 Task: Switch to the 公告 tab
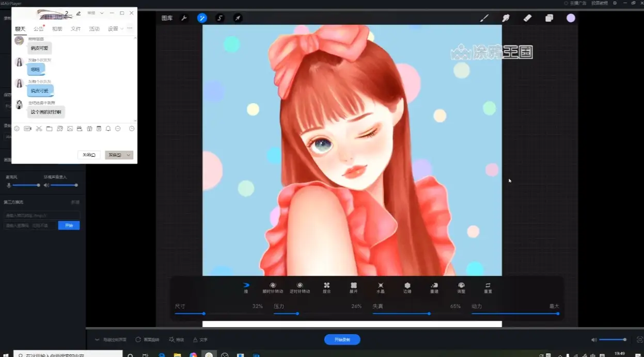(x=38, y=28)
